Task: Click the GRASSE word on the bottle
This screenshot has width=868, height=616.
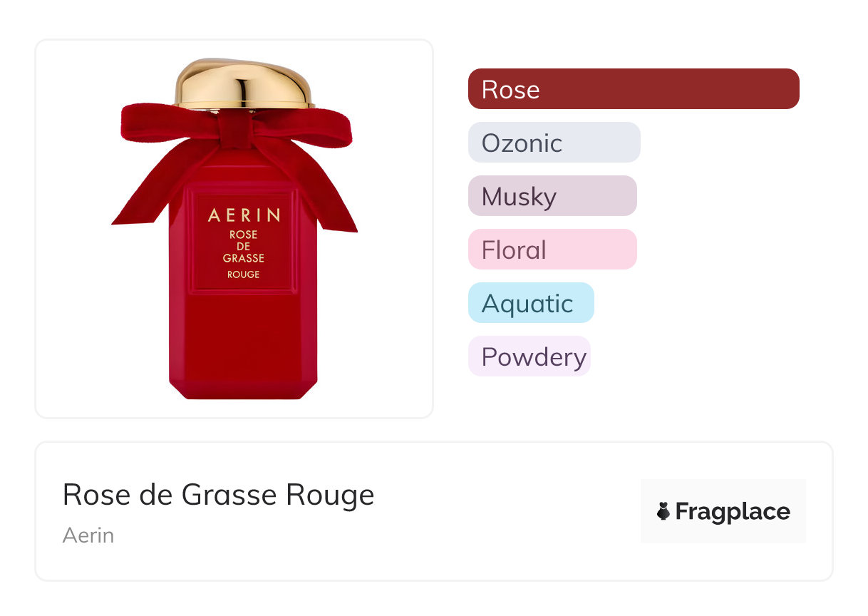Action: 244,258
